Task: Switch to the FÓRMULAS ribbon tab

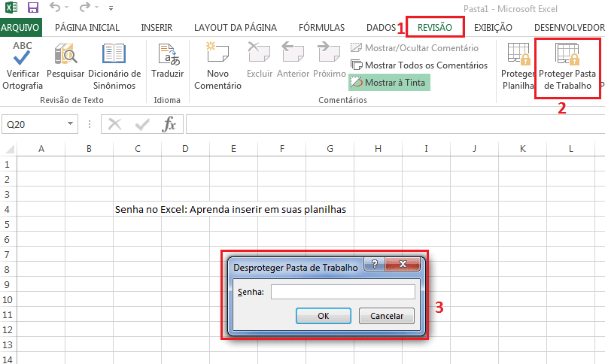Action: [321, 28]
